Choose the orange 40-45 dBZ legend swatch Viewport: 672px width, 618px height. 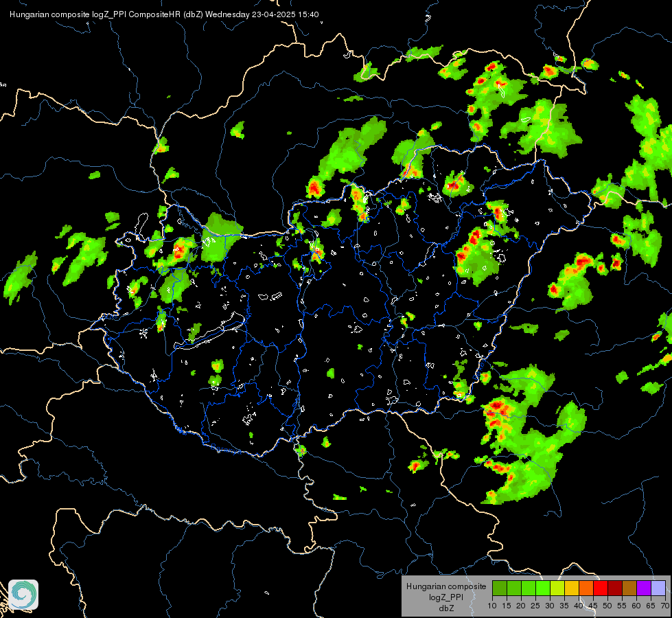[586, 588]
